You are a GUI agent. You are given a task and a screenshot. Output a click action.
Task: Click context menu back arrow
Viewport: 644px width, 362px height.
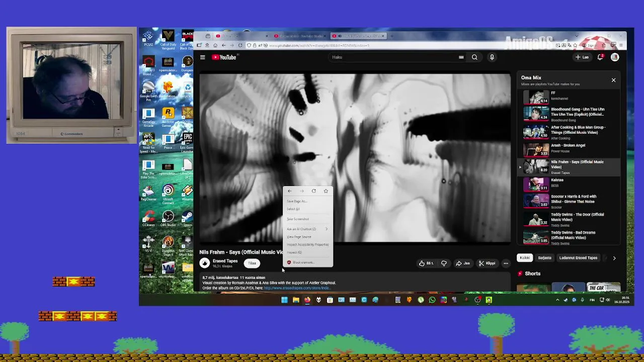point(290,191)
